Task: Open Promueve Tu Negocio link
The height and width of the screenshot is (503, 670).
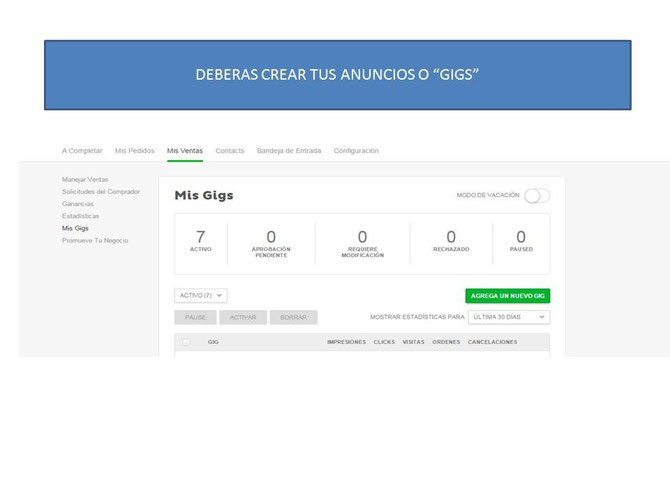Action: point(95,241)
